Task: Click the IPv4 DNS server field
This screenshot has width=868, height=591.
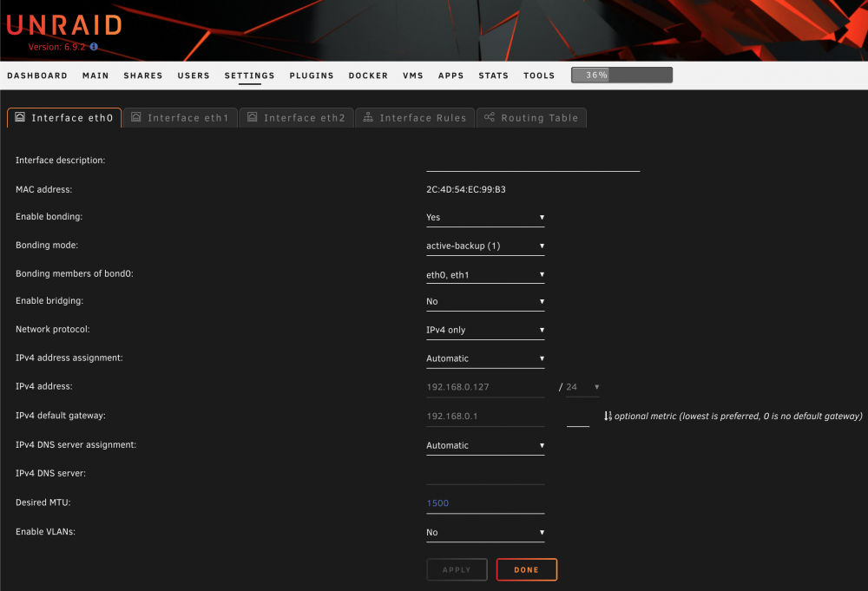Action: click(x=485, y=475)
